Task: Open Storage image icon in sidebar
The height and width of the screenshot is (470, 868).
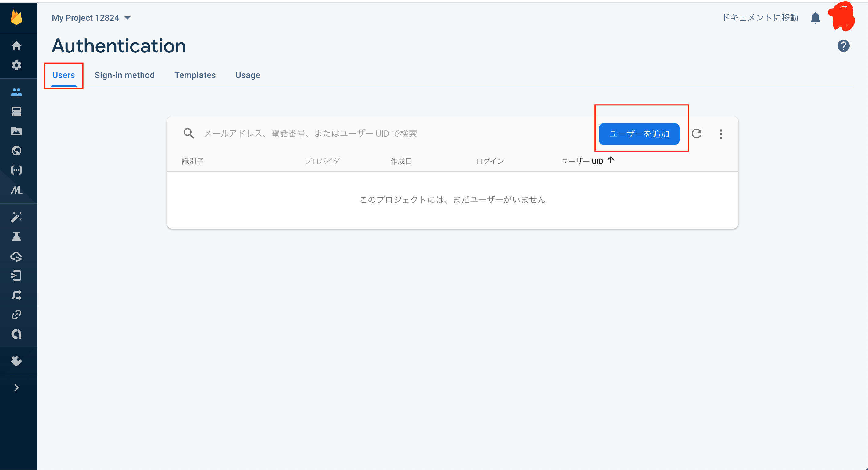Action: [x=16, y=131]
